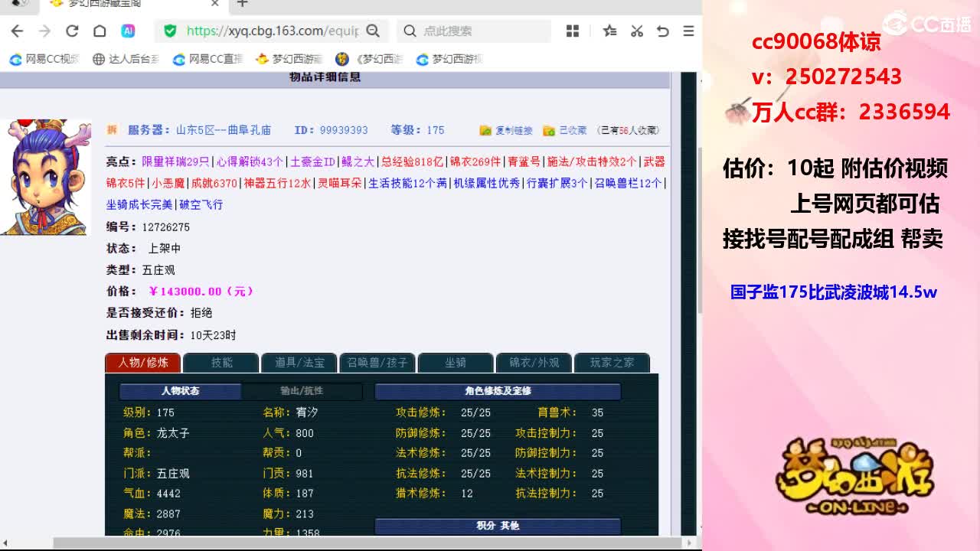The width and height of the screenshot is (980, 551).
Task: Open the 网易CC视频 bookmark
Action: click(44, 59)
